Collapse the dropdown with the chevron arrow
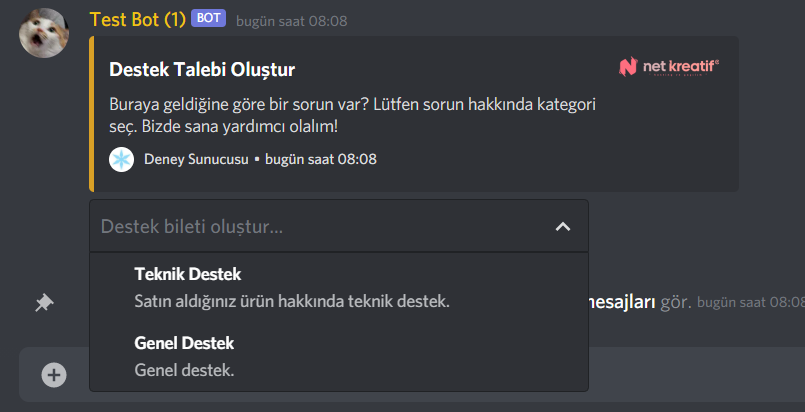Viewport: 805px width, 412px height. pyautogui.click(x=563, y=226)
